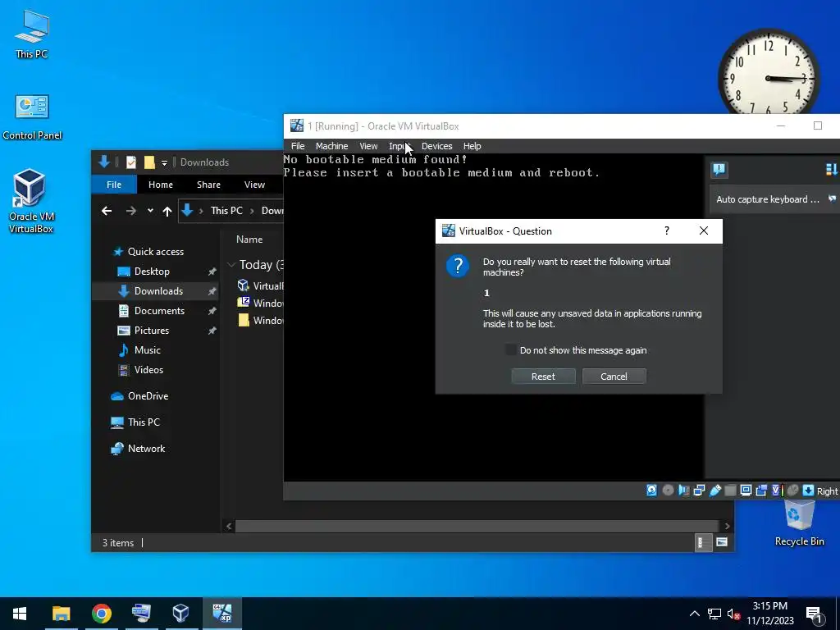Select Documents in the navigation pane

[x=159, y=311]
